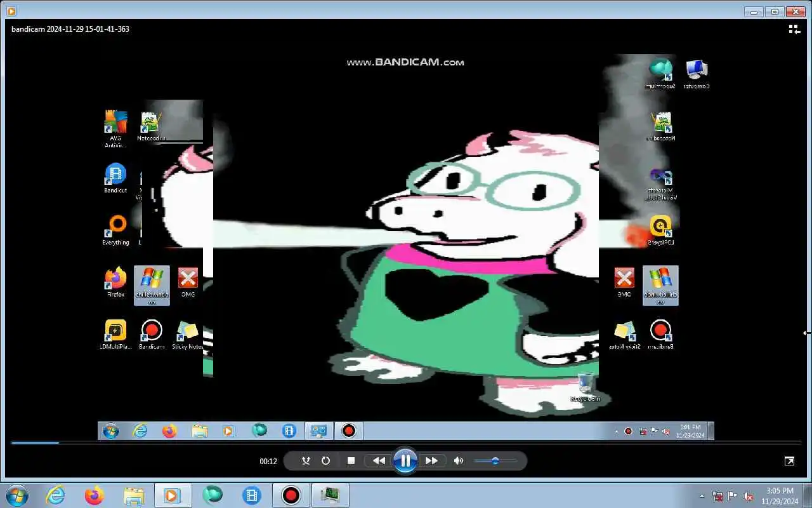This screenshot has height=508, width=812.
Task: Turn on shuffle in the player controls
Action: pyautogui.click(x=306, y=460)
